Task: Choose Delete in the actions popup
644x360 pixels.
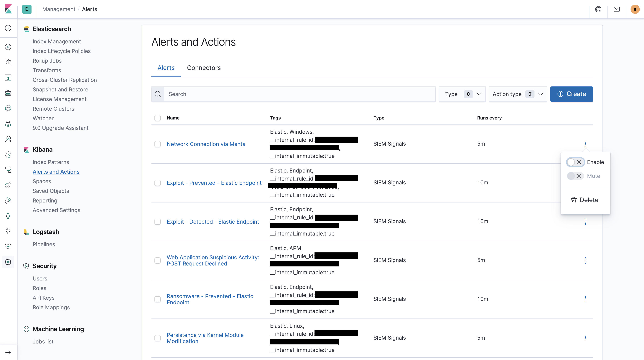Action: 584,200
